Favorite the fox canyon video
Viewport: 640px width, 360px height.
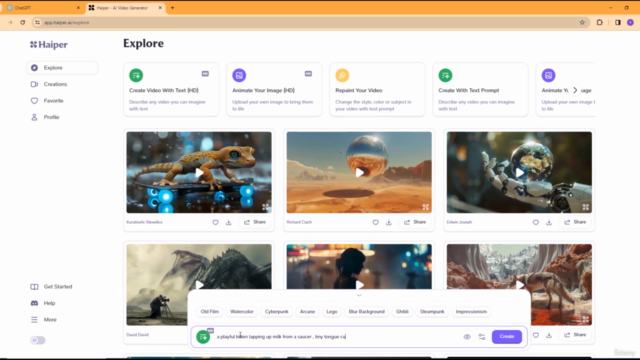(536, 335)
